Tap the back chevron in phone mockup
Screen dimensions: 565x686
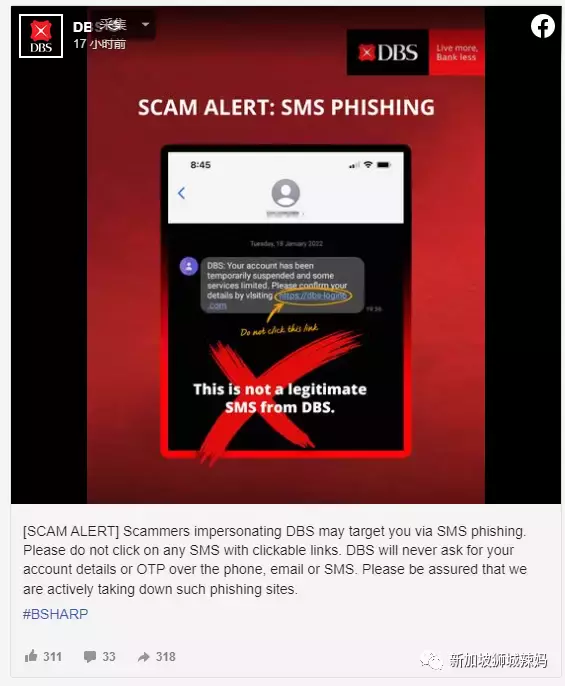pyautogui.click(x=182, y=193)
